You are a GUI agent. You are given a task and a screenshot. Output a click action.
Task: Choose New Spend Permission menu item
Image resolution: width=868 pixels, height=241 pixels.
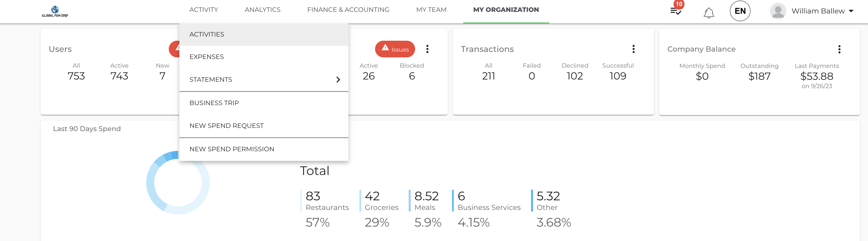[264, 149]
